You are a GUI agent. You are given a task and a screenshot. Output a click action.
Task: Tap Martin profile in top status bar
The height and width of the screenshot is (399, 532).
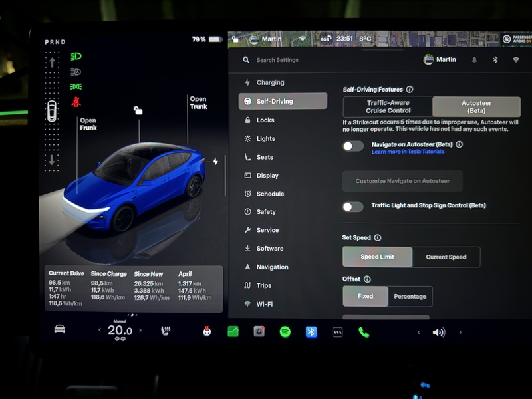(265, 39)
